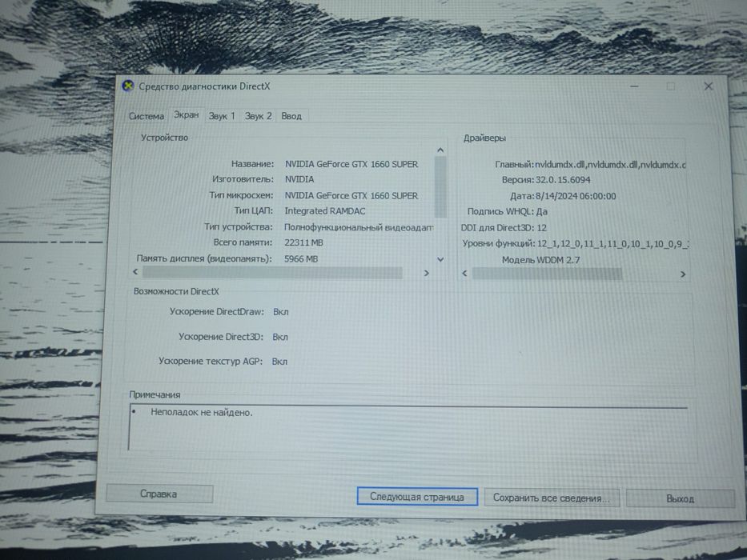This screenshot has width=747, height=560.
Task: Click the Название value NVIDIA GeForce GTX 1660 SUPER
Action: pos(351,164)
